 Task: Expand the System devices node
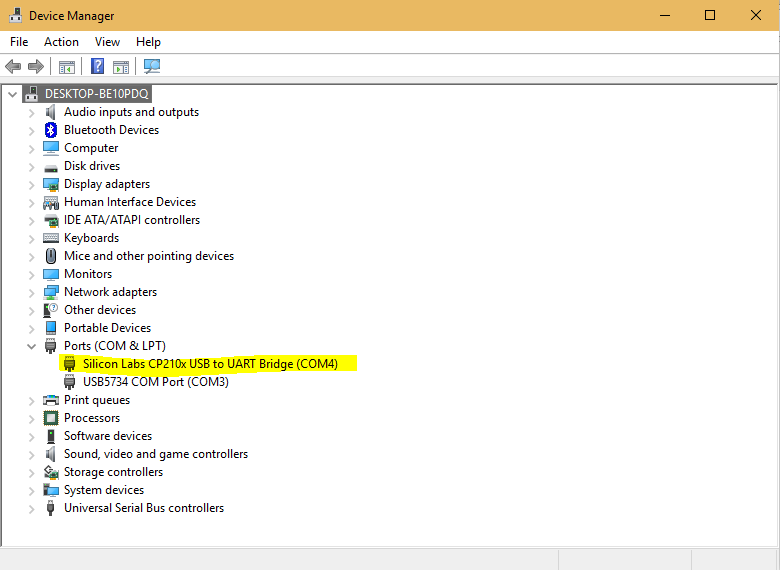pyautogui.click(x=31, y=491)
